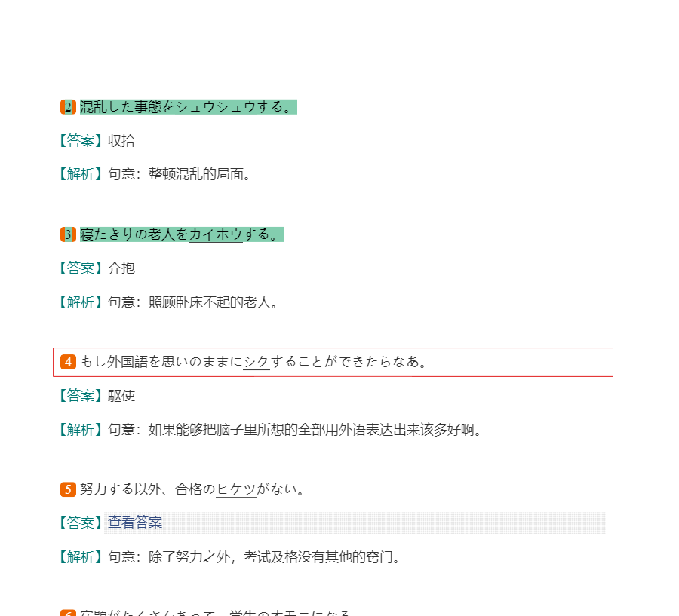Select the highlighted sentence with カイホウ
The height and width of the screenshot is (616, 679).
tap(181, 234)
